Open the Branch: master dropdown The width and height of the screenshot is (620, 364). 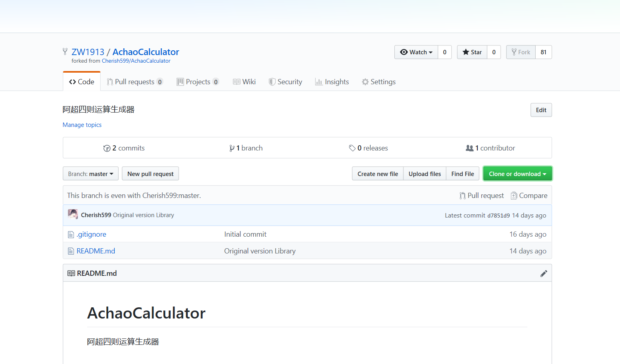click(x=91, y=174)
